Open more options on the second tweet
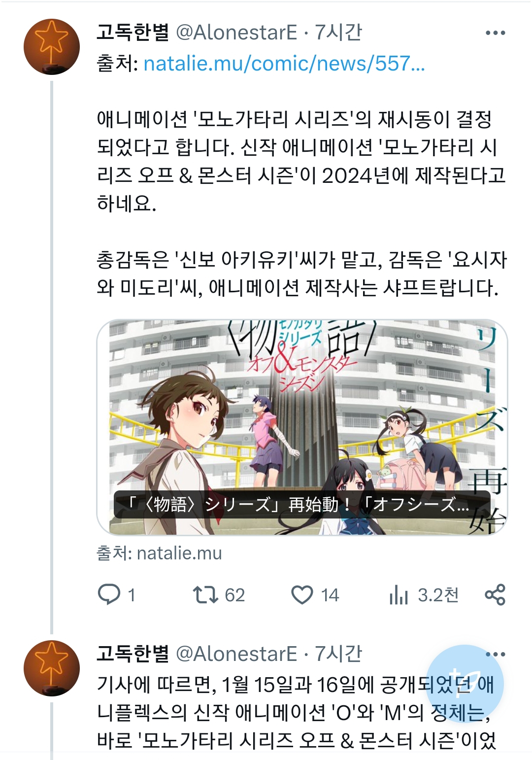The image size is (532, 760). 495,654
